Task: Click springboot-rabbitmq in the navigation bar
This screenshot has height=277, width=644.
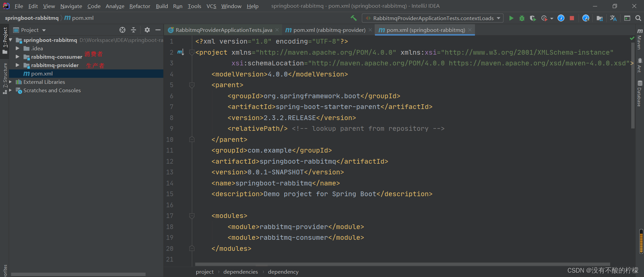Action: [32, 18]
